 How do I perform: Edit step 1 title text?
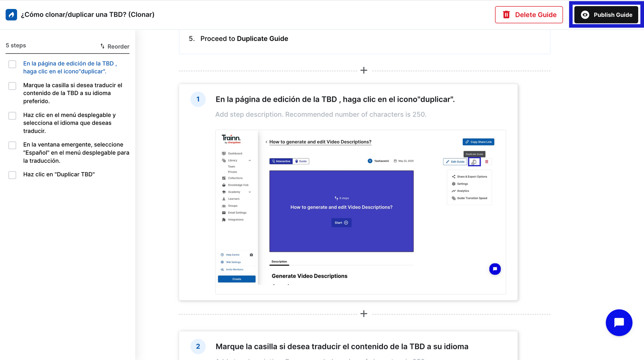pyautogui.click(x=335, y=99)
